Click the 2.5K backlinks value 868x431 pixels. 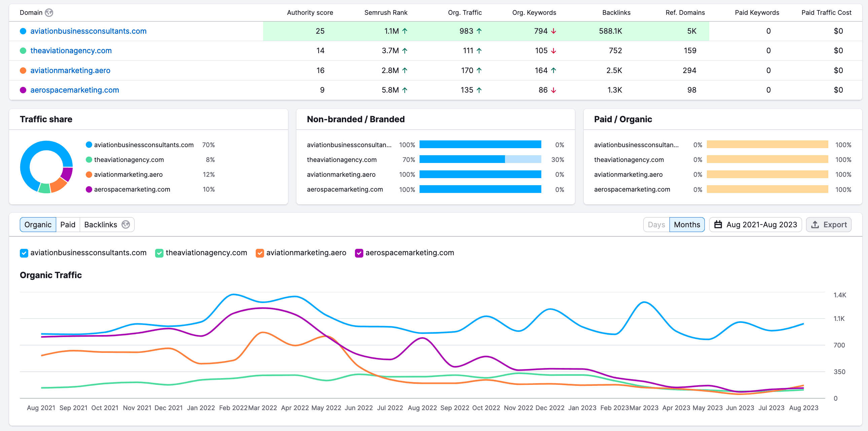[614, 70]
